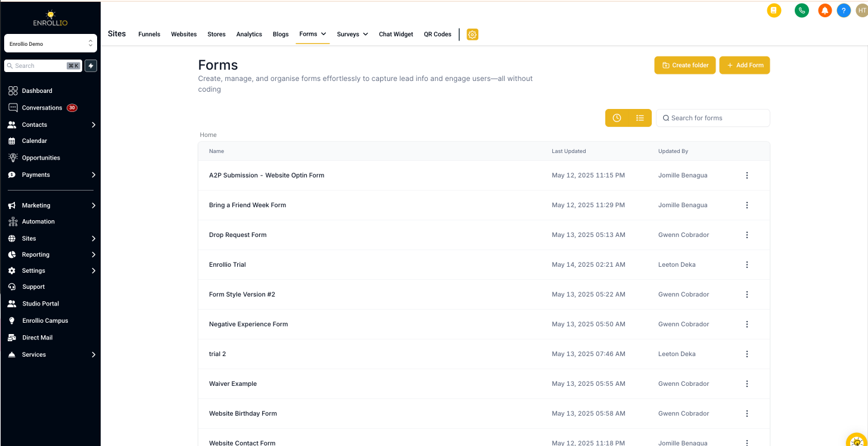The width and height of the screenshot is (868, 446).
Task: Open Automation in the sidebar
Action: 38,222
